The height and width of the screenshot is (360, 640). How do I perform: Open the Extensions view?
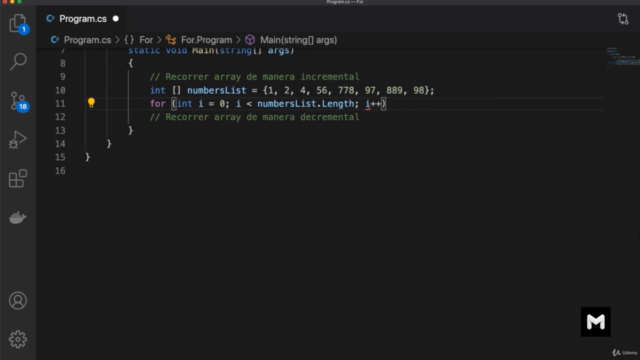click(x=18, y=178)
